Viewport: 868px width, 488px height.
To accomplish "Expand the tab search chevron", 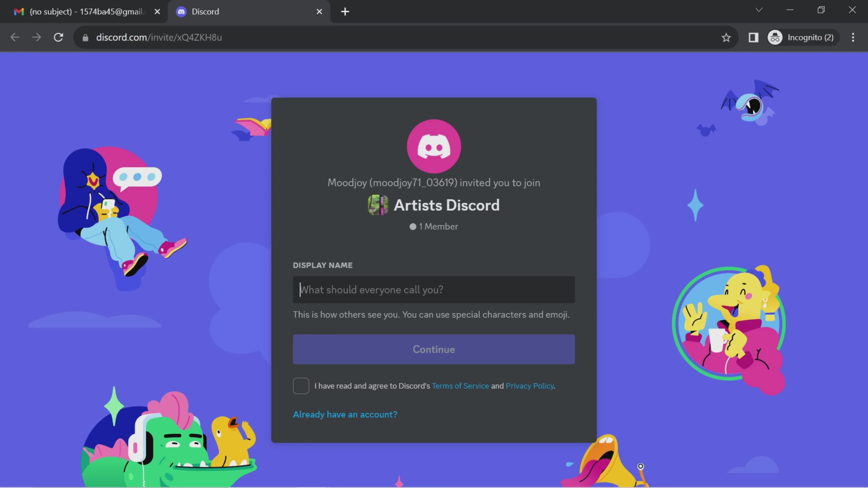I will 759,10.
